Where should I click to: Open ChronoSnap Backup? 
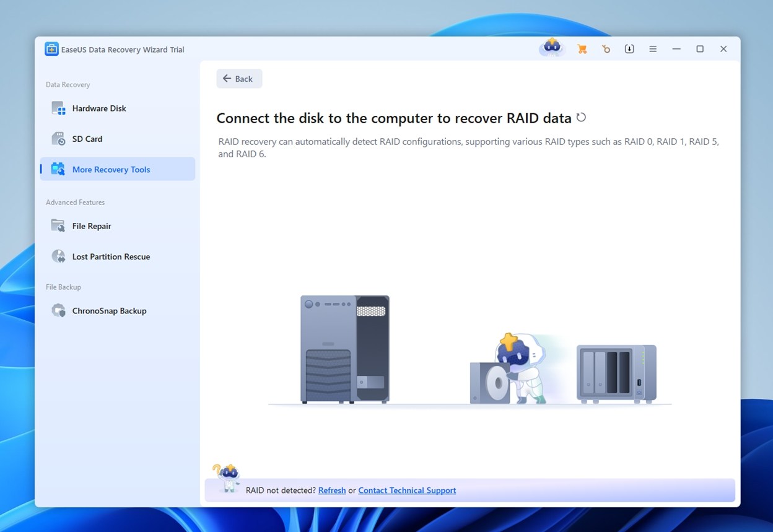[118, 311]
